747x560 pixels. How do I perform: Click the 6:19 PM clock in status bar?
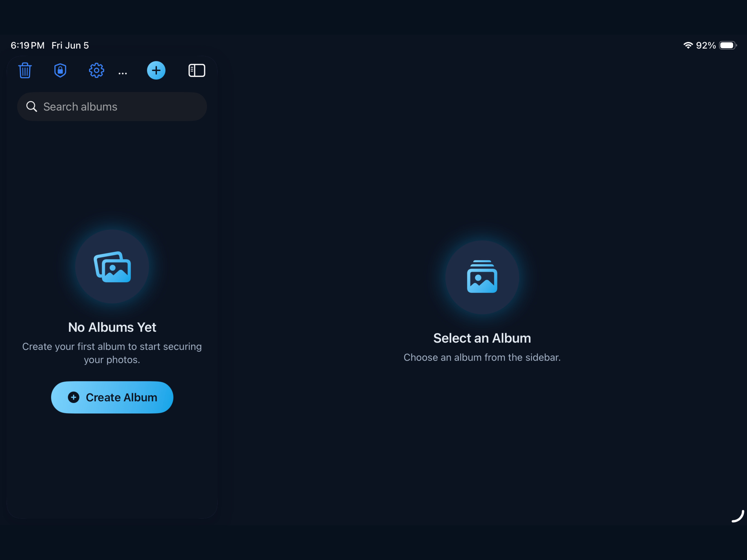(28, 45)
